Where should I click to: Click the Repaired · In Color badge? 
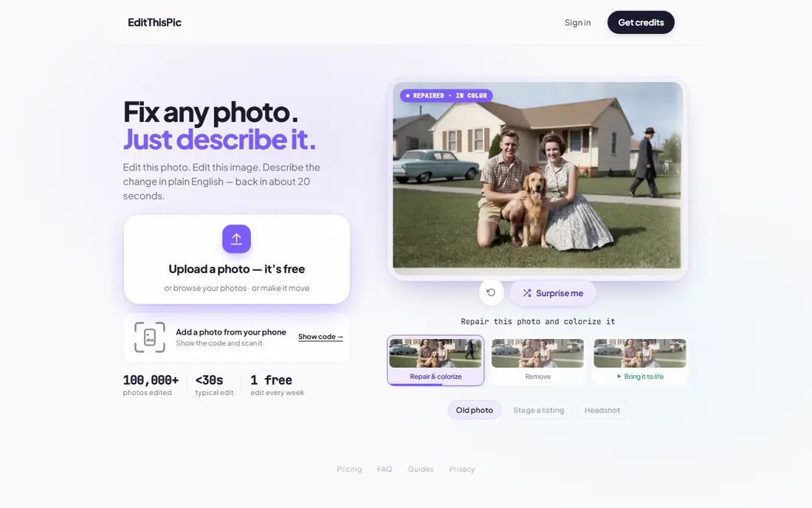click(x=446, y=96)
